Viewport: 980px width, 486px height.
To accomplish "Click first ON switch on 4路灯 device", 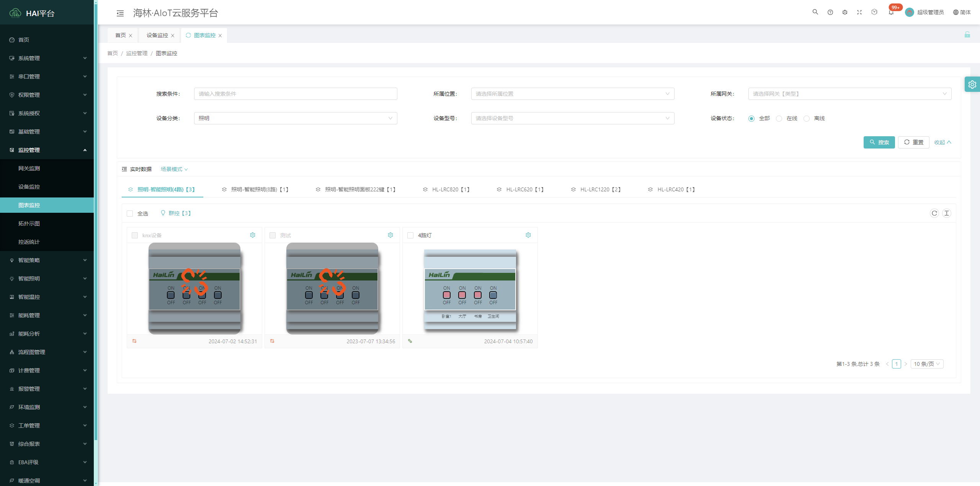I will pos(447,295).
